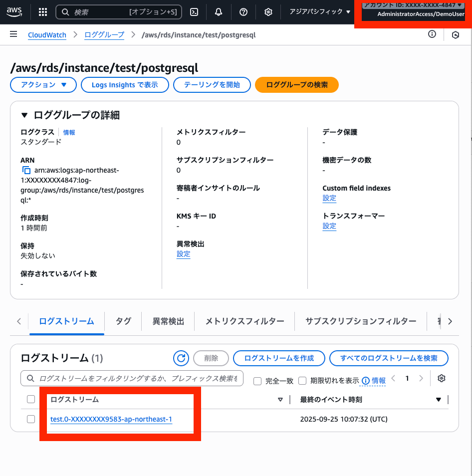
Task: Click Logs Insights で表示 button
Action: [x=125, y=85]
